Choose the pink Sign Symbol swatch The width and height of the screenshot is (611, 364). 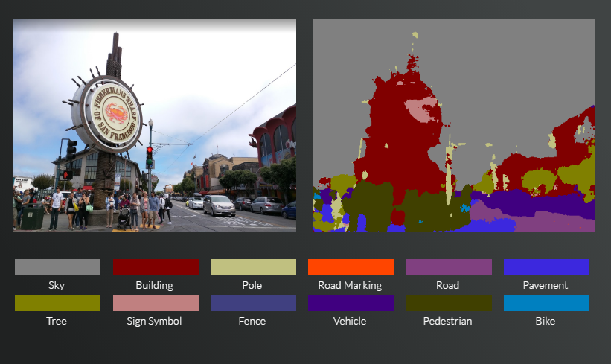tap(156, 303)
